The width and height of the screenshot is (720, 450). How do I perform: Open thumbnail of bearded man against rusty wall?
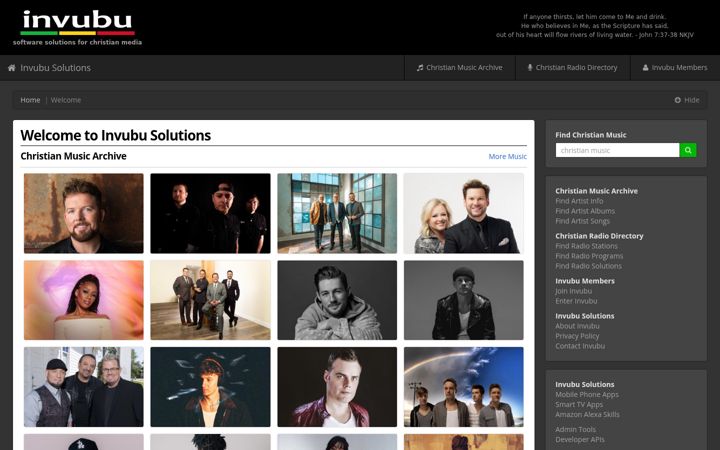coord(84,213)
